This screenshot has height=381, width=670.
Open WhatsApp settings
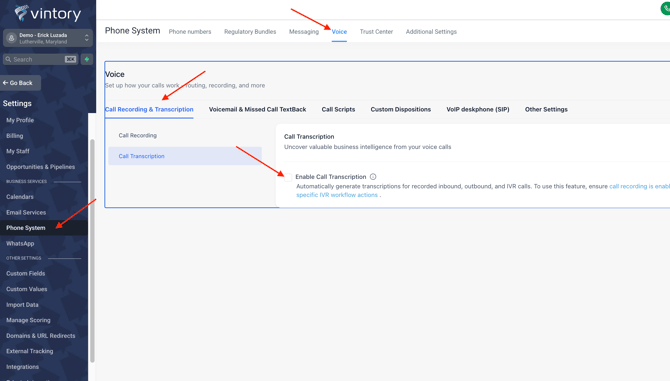click(20, 243)
